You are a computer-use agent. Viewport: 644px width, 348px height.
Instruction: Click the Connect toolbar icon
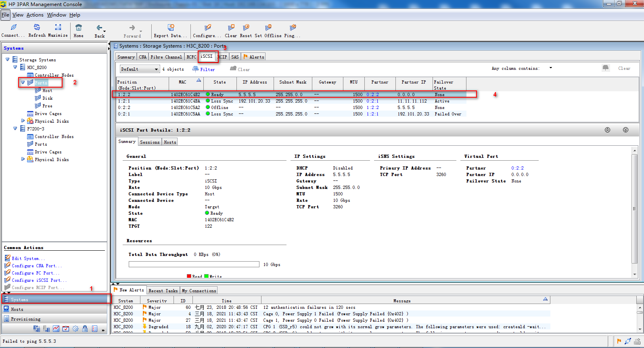coord(13,27)
